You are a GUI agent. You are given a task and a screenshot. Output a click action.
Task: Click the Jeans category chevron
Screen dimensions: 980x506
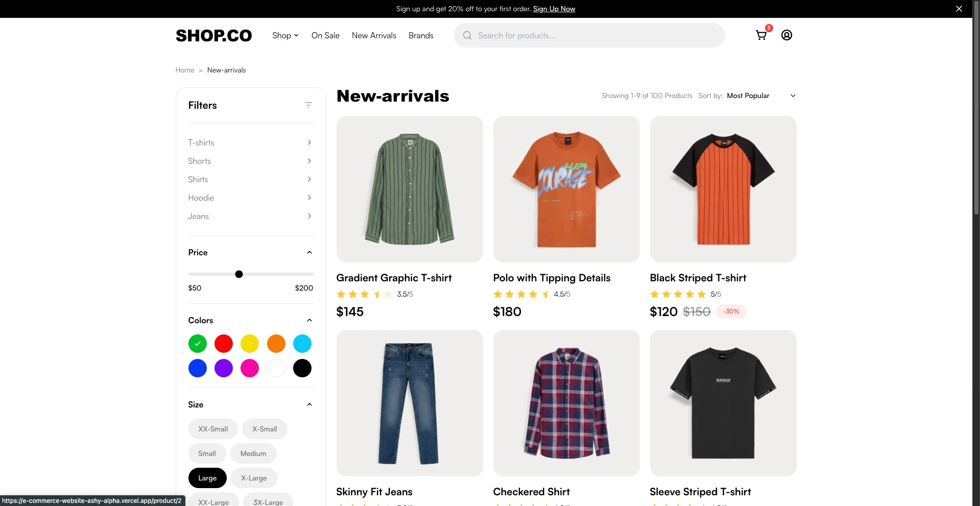[309, 216]
